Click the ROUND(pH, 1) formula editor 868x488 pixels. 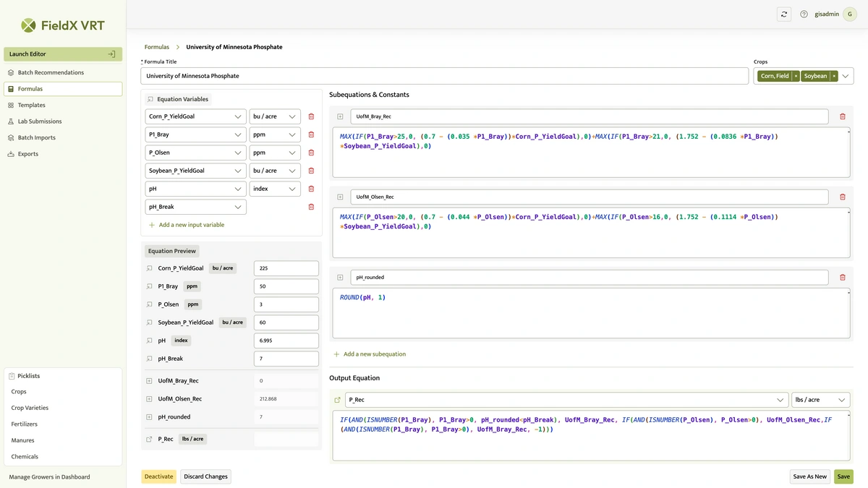591,312
